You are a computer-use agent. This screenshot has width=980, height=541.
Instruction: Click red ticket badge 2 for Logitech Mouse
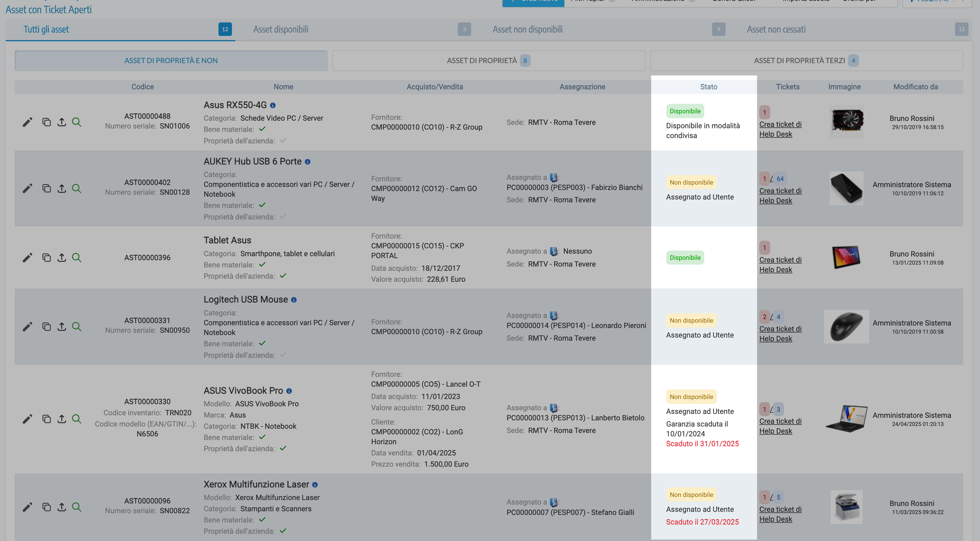click(764, 317)
